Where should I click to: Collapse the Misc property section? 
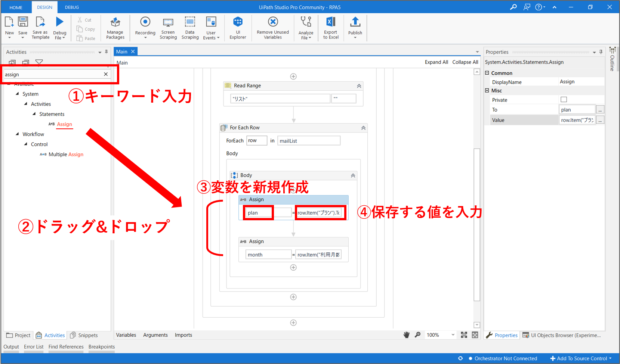point(487,90)
